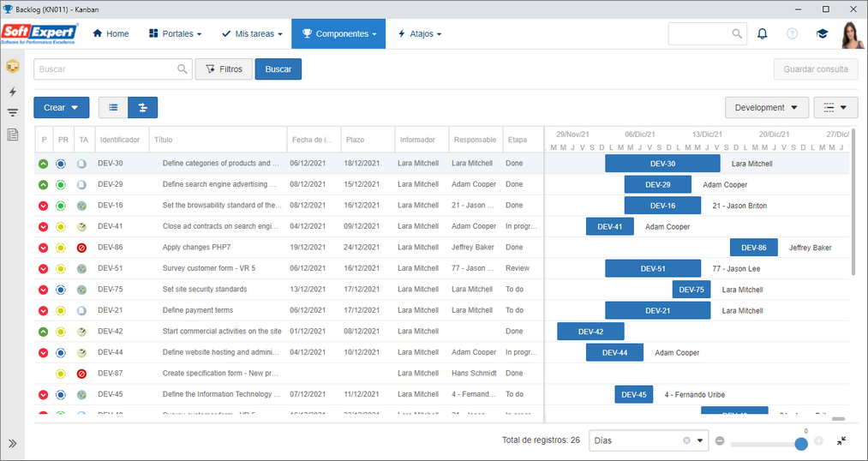
Task: Open the Crear dropdown button
Action: [x=62, y=108]
